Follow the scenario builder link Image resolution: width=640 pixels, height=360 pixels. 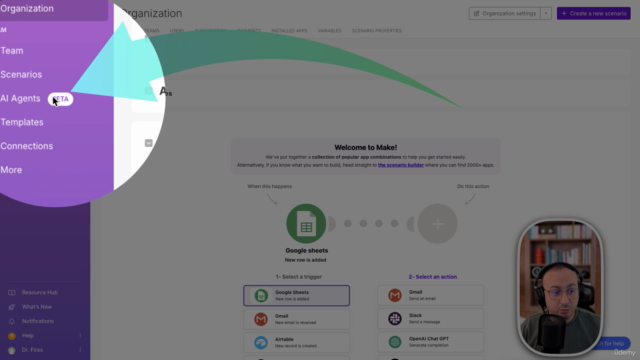[x=401, y=165]
